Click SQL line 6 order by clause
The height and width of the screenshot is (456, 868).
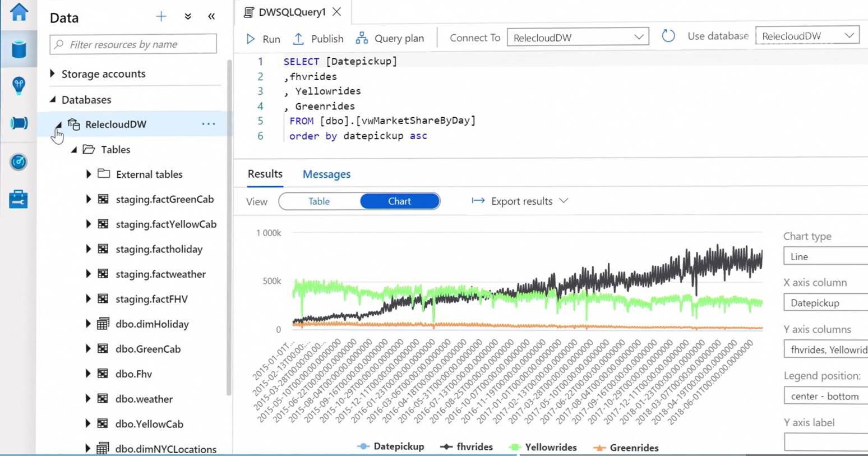point(358,136)
